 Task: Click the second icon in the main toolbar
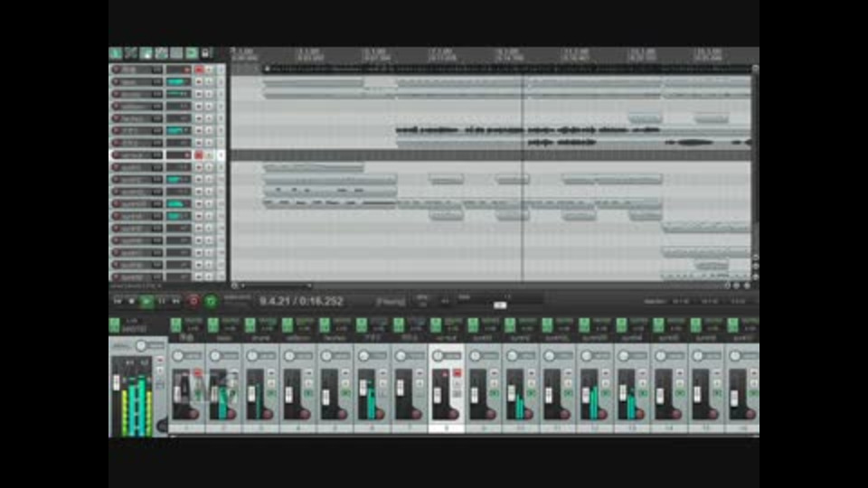tap(130, 53)
